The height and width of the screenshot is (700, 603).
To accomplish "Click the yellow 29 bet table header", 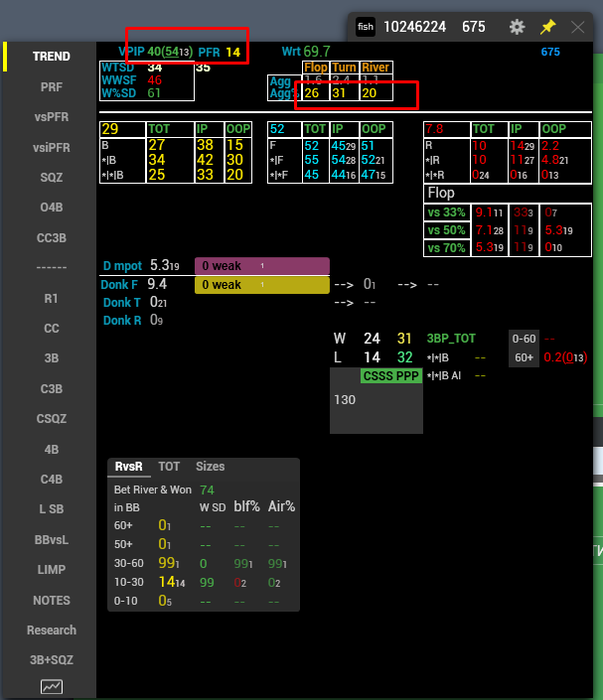I will pyautogui.click(x=110, y=129).
